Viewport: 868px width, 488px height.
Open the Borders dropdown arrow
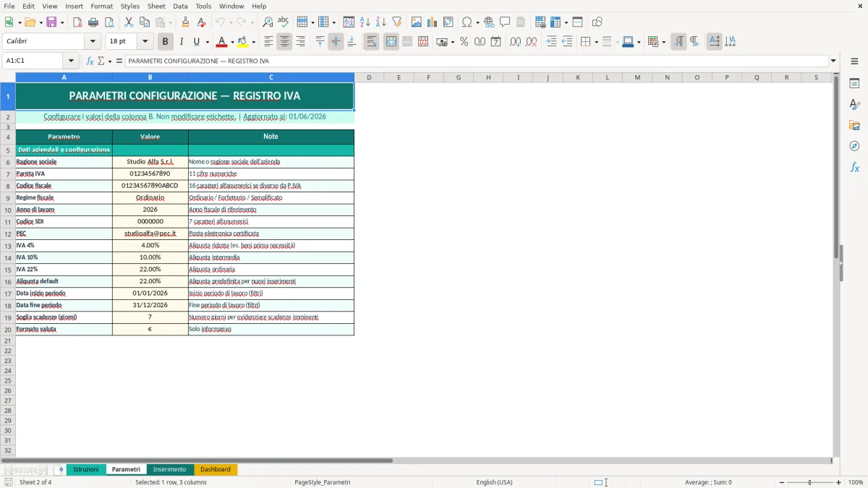pyautogui.click(x=597, y=42)
